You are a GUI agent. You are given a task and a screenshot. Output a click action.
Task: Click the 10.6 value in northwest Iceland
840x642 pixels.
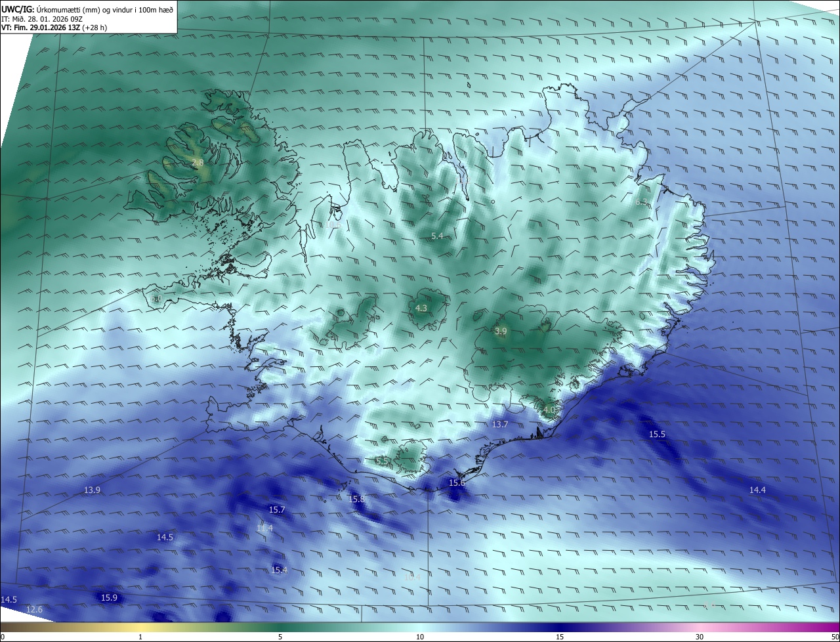333,225
